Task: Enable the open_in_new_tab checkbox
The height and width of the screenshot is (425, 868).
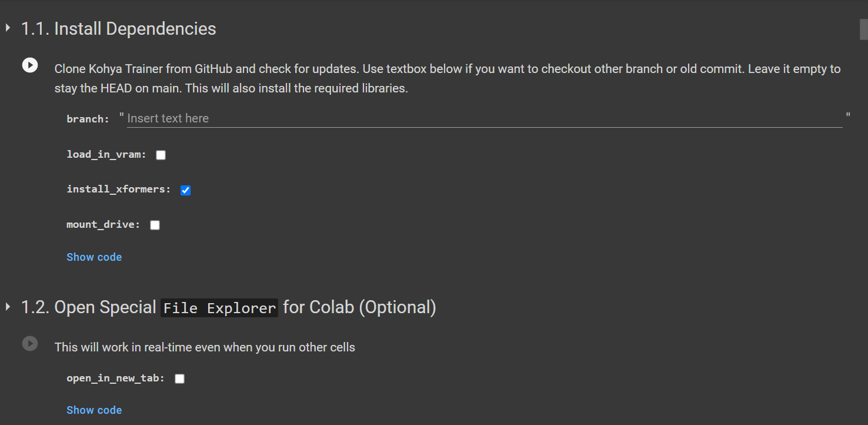Action: tap(179, 378)
